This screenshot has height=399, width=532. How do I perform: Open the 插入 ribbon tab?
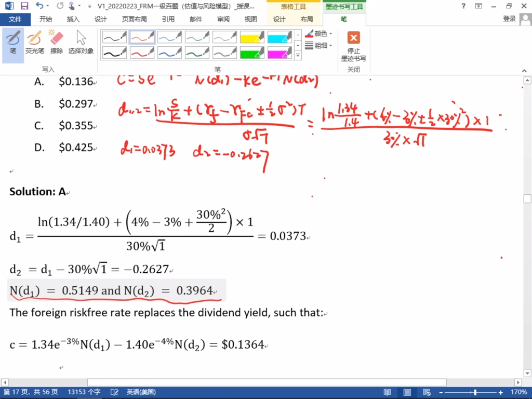coord(73,19)
